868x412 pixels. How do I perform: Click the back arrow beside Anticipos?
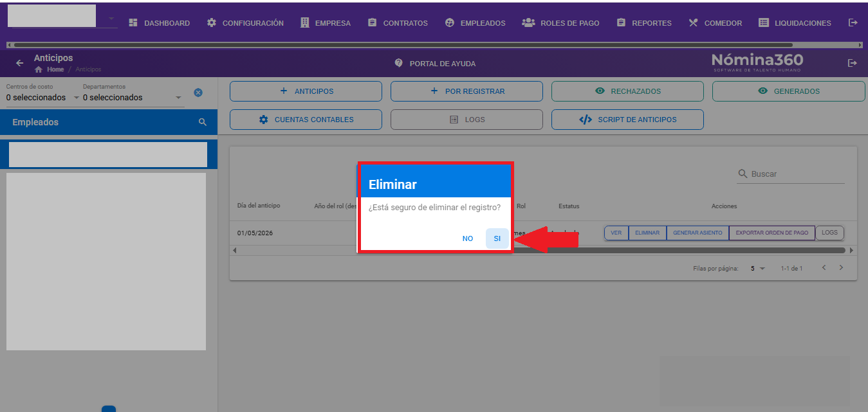(20, 63)
